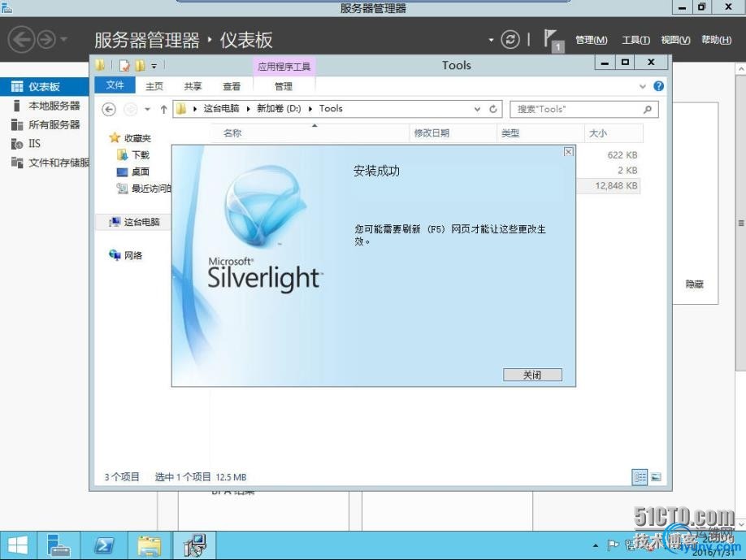Viewport: 746px width, 560px height.
Task: Expand address bar history dropdown
Action: (477, 109)
